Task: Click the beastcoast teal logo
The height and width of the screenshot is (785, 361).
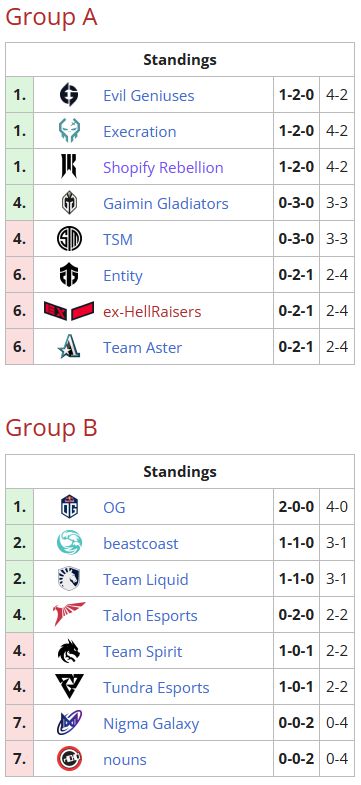Action: click(69, 543)
